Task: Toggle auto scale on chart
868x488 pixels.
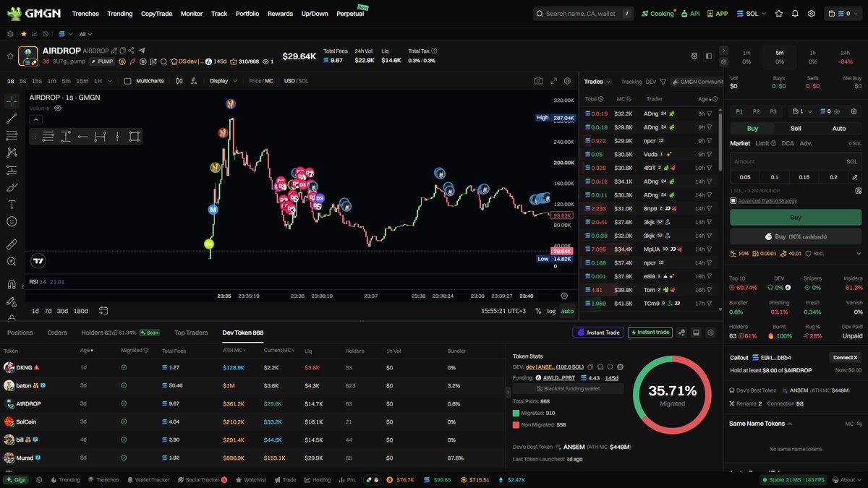Action: 567,311
